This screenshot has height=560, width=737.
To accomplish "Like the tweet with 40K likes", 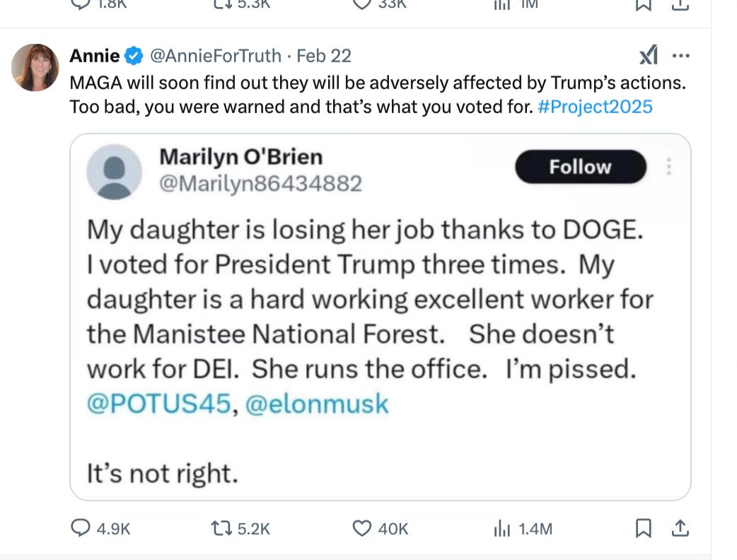I will 362,528.
